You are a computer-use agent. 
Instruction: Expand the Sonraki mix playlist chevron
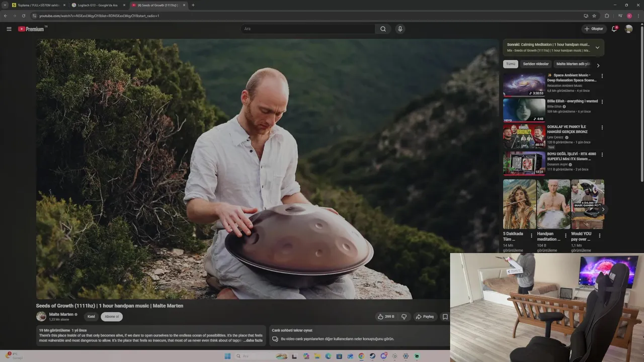(x=597, y=48)
